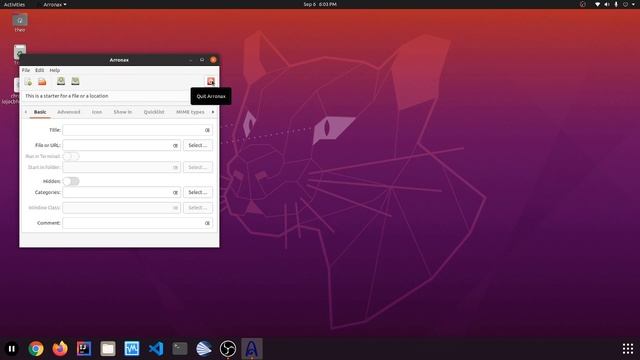Open the File menu
Screen dimensions: 640x360
coord(26,70)
